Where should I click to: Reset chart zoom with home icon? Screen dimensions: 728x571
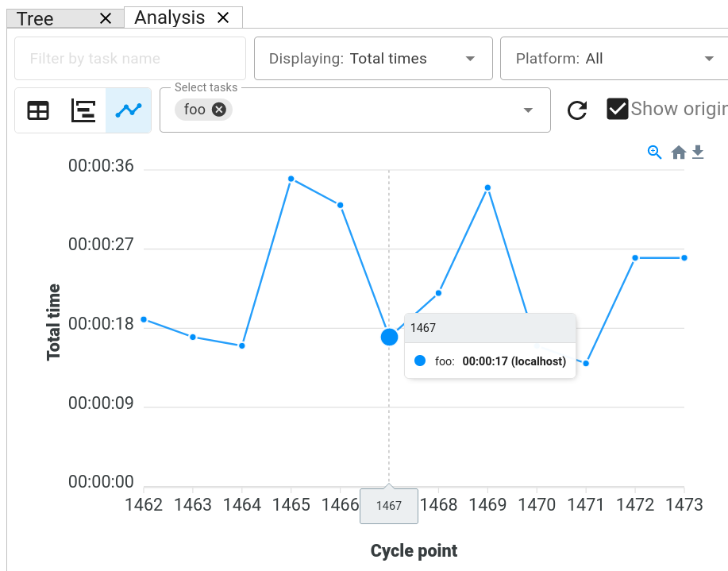click(678, 152)
